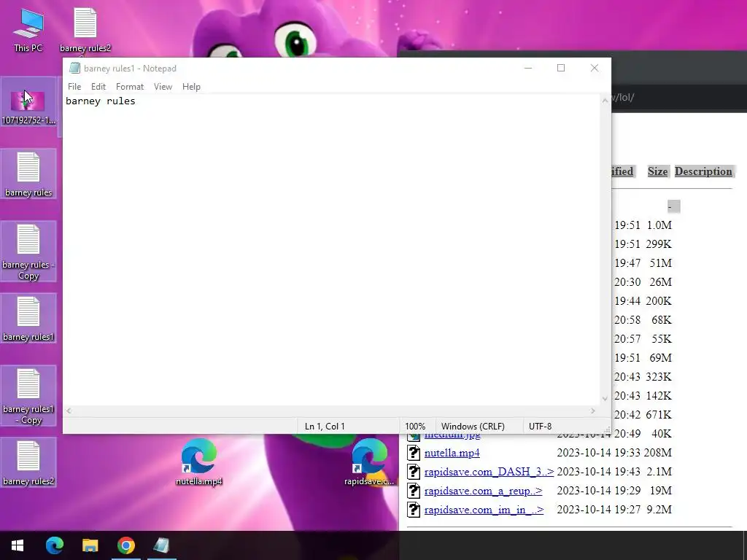The image size is (747, 560).
Task: Select the 'barney rules1 - Copy' file icon
Action: point(28,396)
